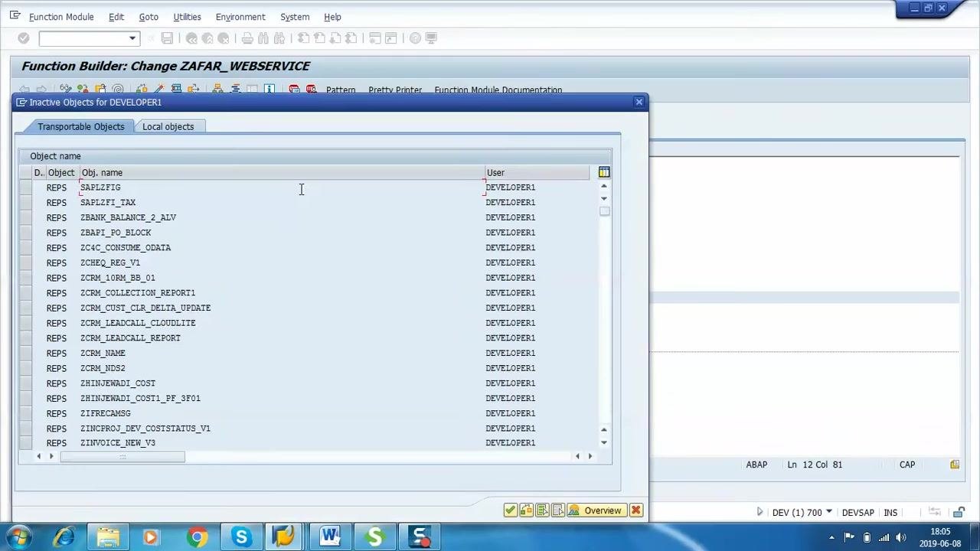Cancel the dialog with the red X icon

point(636,510)
